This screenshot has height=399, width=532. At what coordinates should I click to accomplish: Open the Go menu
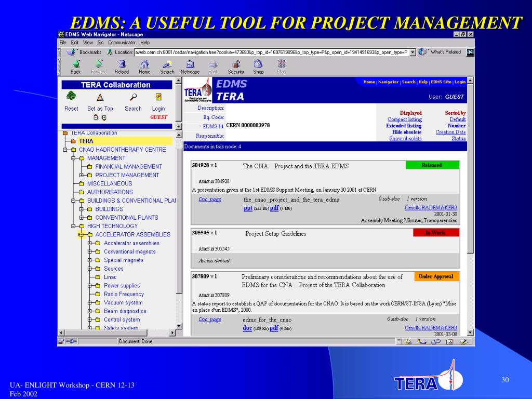[x=100, y=43]
